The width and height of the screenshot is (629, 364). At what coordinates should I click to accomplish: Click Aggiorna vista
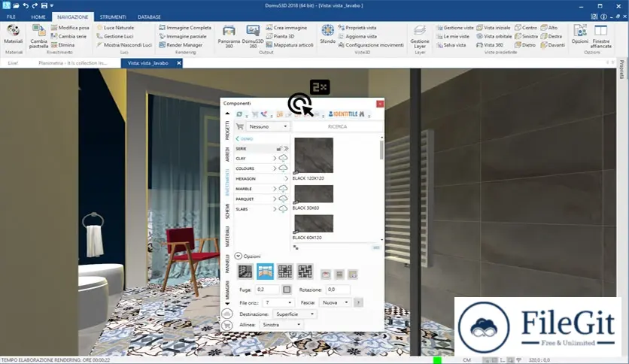pyautogui.click(x=357, y=36)
